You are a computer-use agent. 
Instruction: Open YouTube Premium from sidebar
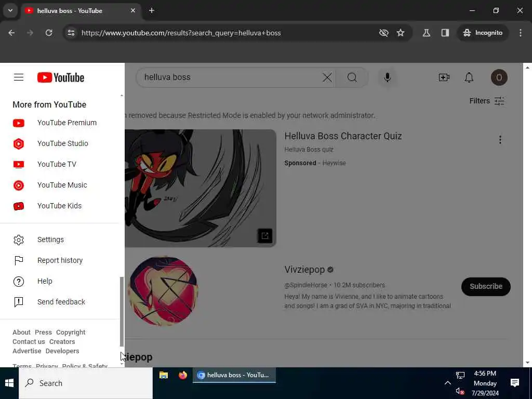[62, 123]
